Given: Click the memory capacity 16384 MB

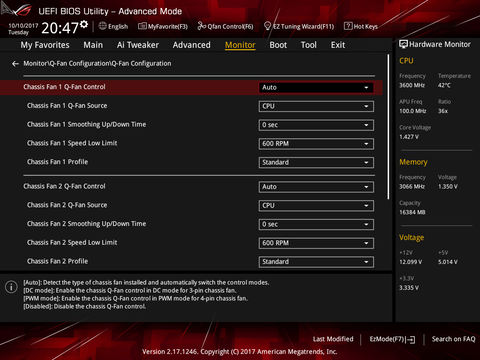Looking at the screenshot, I should coord(412,212).
